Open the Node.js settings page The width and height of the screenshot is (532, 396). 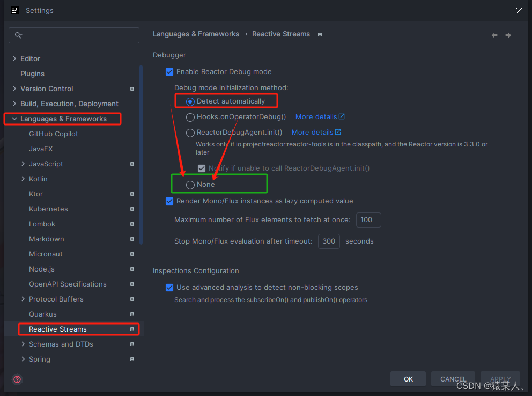pos(41,269)
